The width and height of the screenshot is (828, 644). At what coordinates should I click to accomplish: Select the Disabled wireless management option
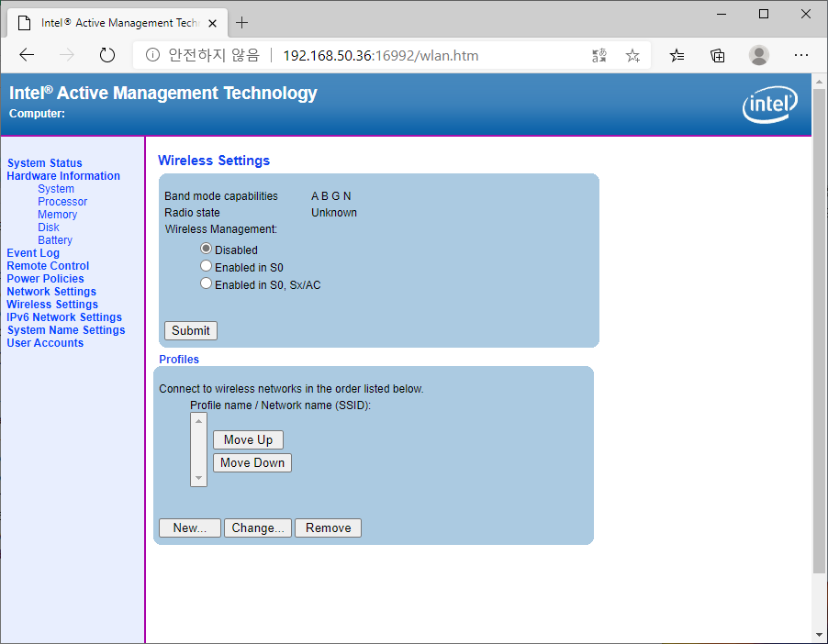point(206,249)
